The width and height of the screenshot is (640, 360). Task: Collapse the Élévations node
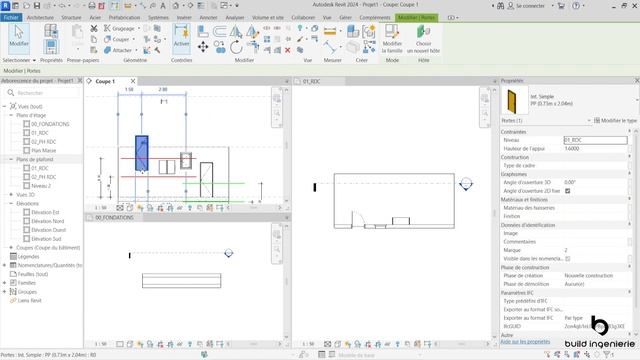point(11,203)
